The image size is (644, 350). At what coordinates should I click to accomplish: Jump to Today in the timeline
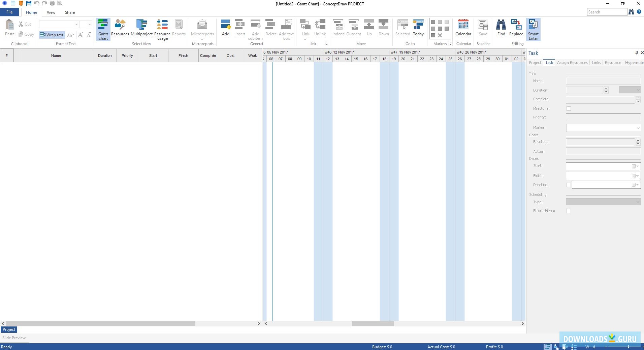pyautogui.click(x=418, y=28)
